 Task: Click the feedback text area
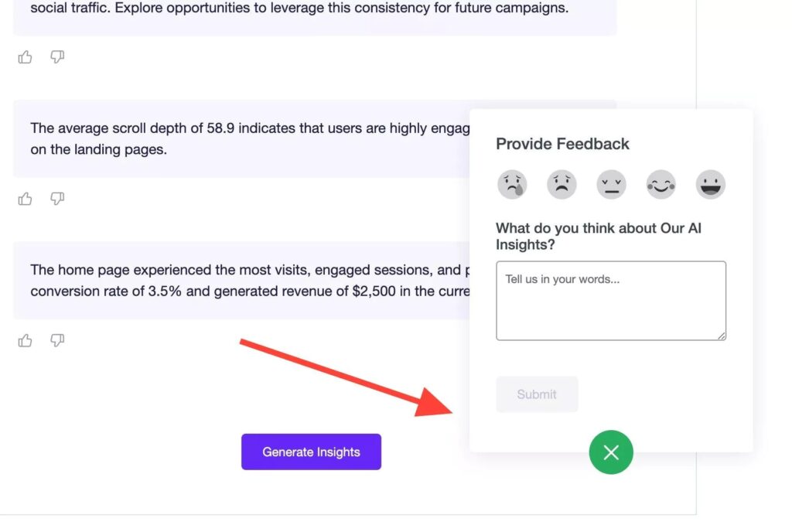click(x=611, y=300)
